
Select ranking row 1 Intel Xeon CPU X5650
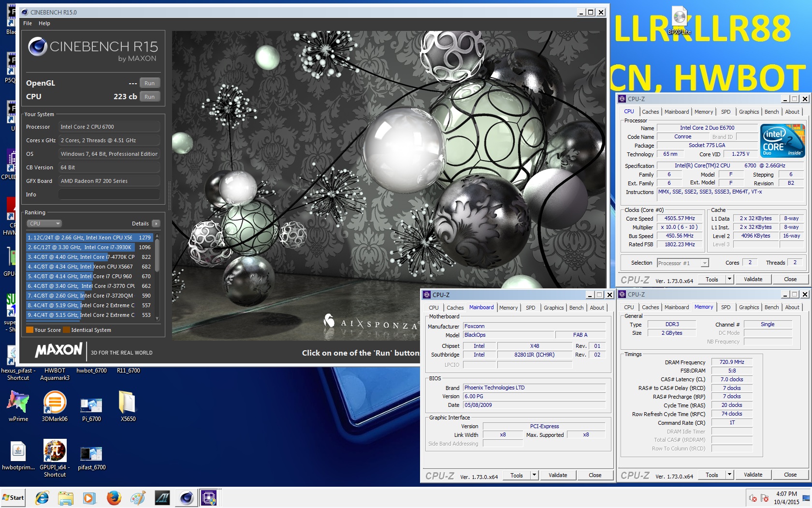click(89, 238)
